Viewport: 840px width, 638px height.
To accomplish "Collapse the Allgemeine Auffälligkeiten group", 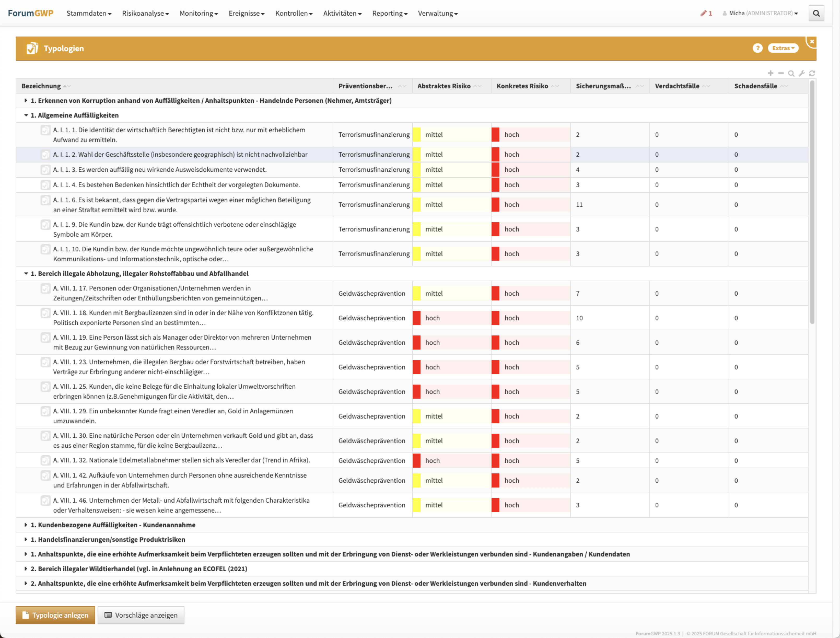I will [26, 115].
